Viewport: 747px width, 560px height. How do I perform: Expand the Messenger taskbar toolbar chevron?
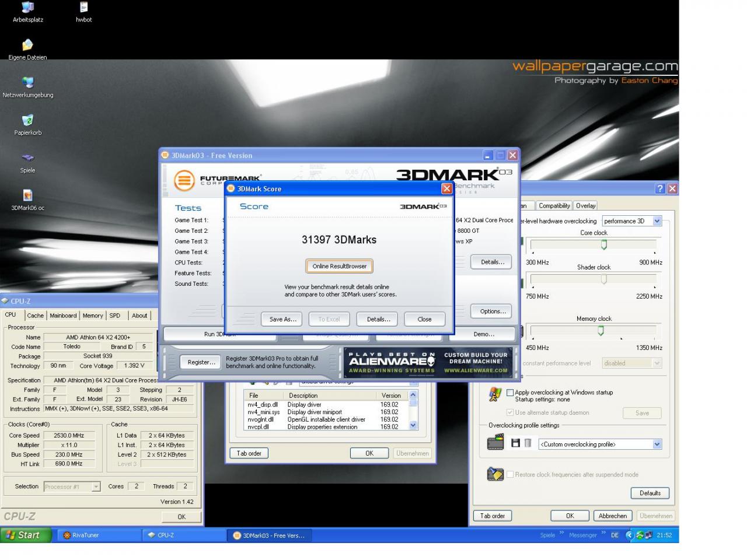coord(603,533)
